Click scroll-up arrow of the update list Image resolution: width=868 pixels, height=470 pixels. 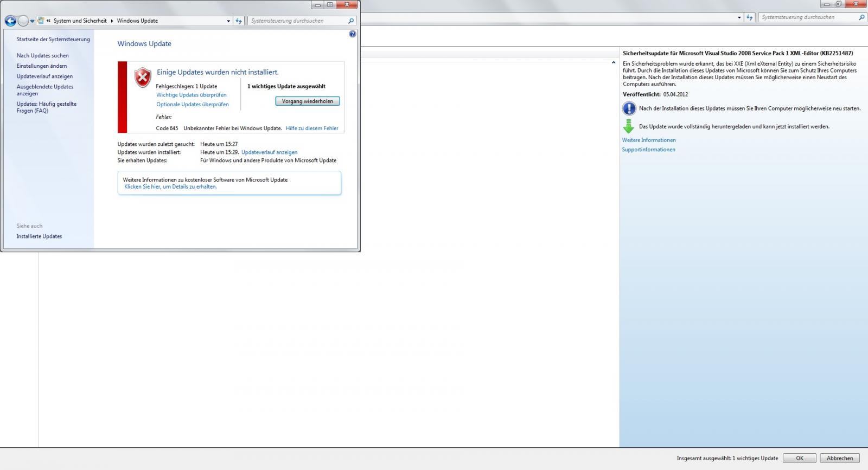(x=614, y=62)
